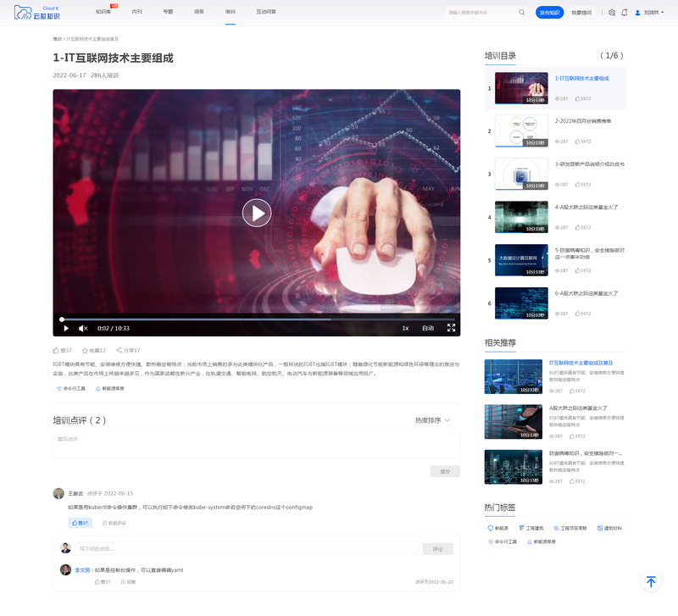The image size is (678, 616).
Task: Click the 云舶知识 logo
Action: (36, 13)
